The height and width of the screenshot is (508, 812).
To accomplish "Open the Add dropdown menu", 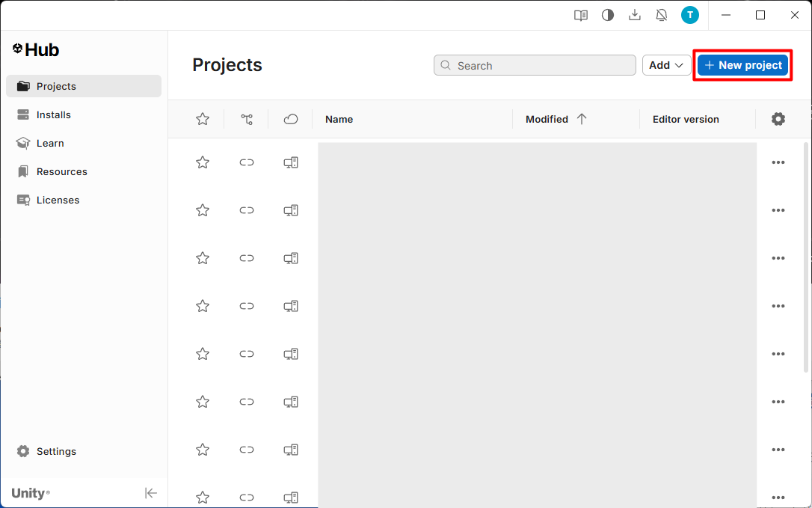I will 666,65.
